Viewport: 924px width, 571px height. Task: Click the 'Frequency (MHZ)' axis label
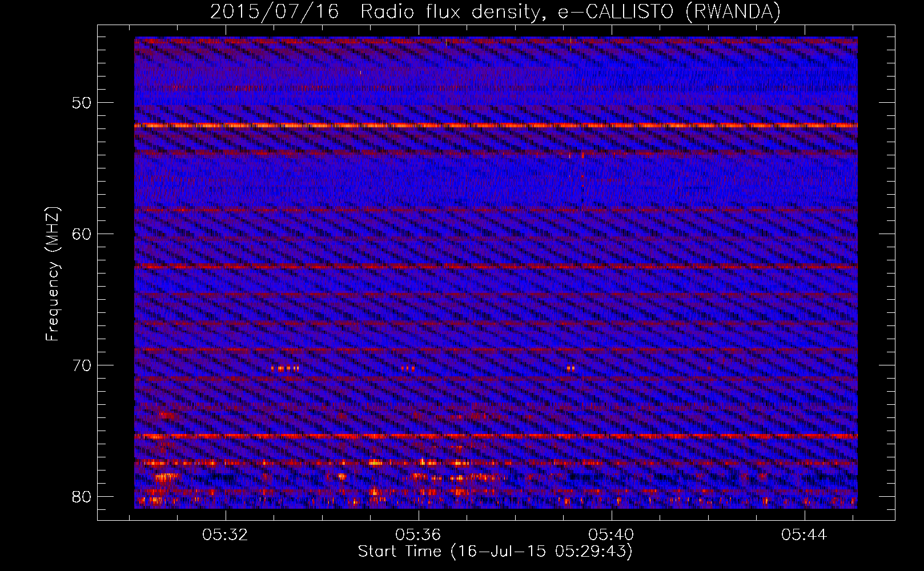click(53, 274)
